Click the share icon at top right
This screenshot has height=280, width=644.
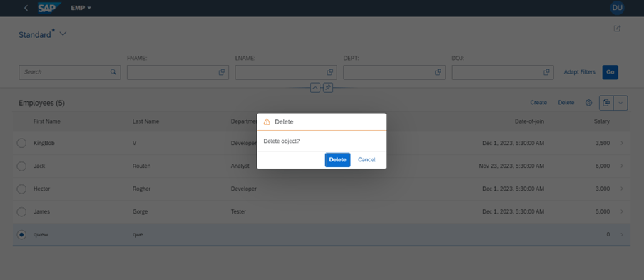tap(617, 29)
